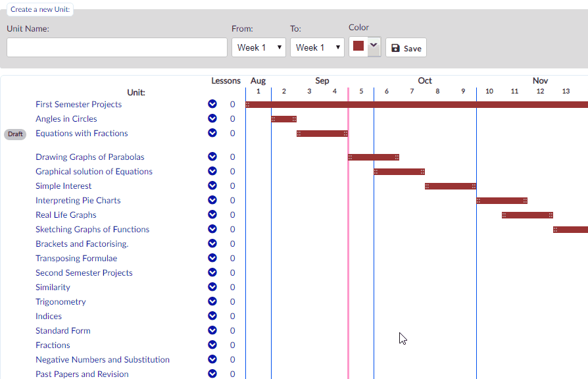Open the Negative Numbers and Substitution unit
This screenshot has width=588, height=379.
tap(103, 359)
